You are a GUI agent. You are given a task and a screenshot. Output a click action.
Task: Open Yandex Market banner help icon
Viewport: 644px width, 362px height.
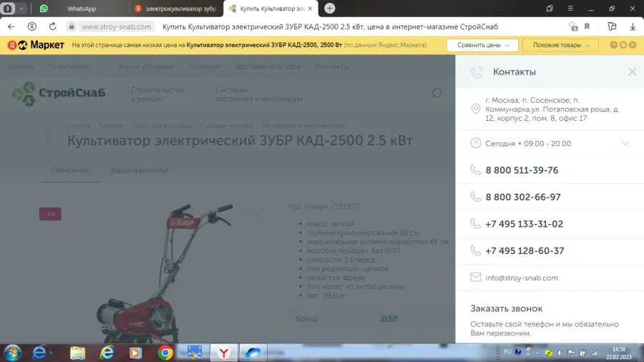[614, 45]
